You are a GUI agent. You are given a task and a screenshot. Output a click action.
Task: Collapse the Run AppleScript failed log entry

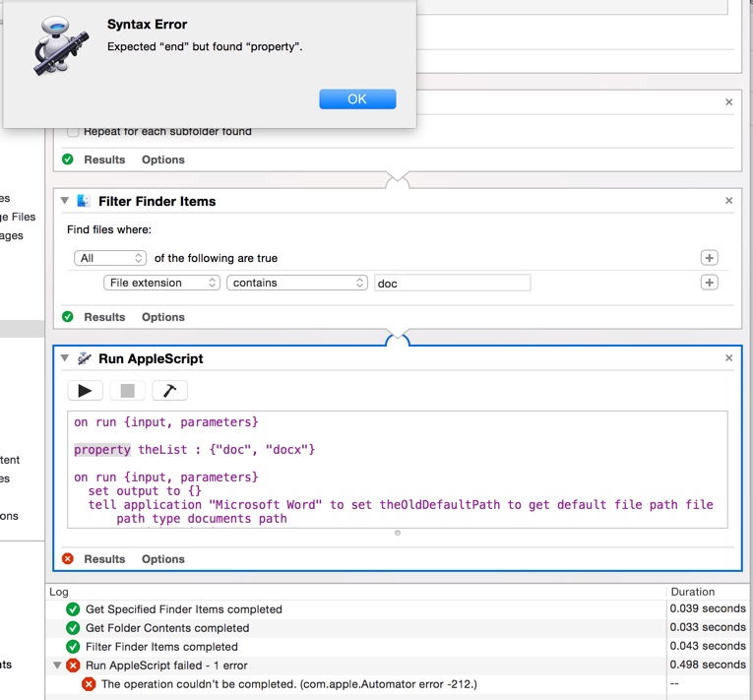pyautogui.click(x=56, y=666)
